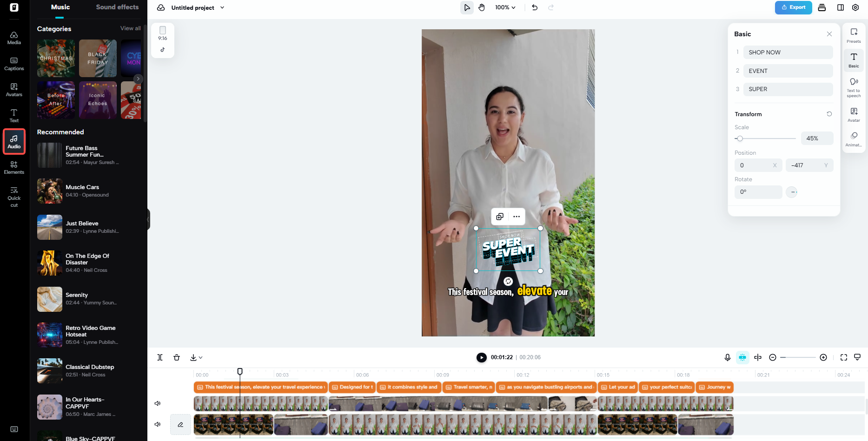Mute the upper video track

point(158,403)
